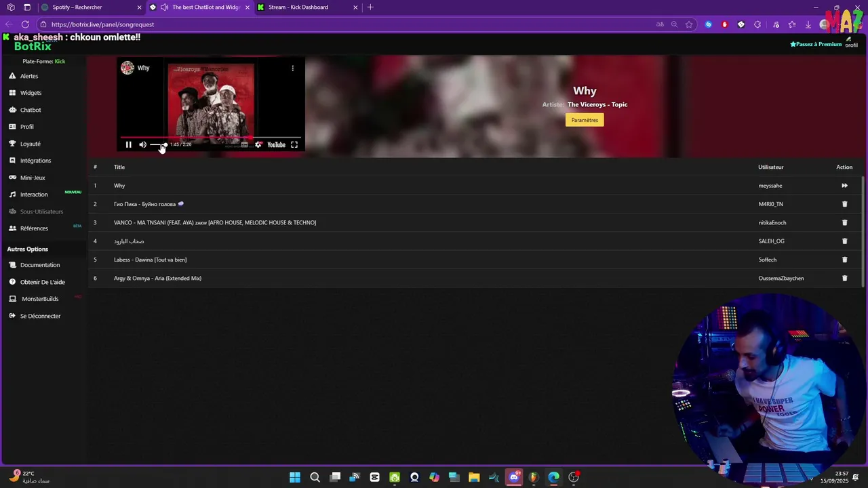
Task: Delete the song requested by M4RI0_TN
Action: click(844, 204)
